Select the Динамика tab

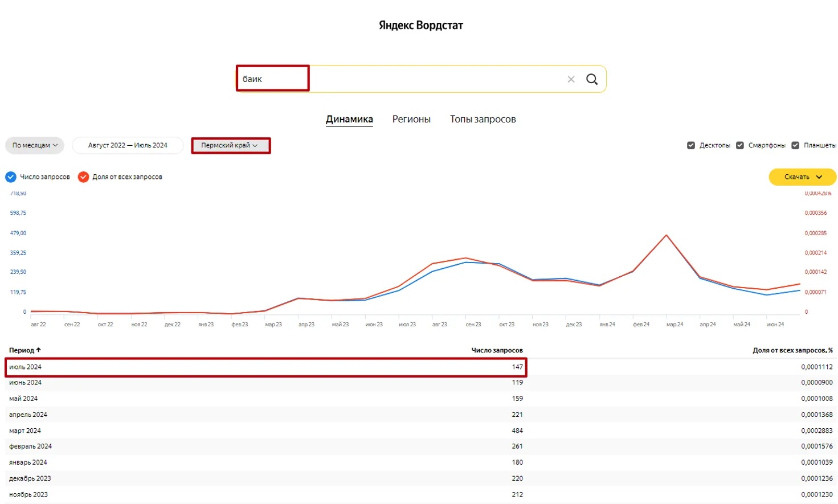click(x=349, y=119)
